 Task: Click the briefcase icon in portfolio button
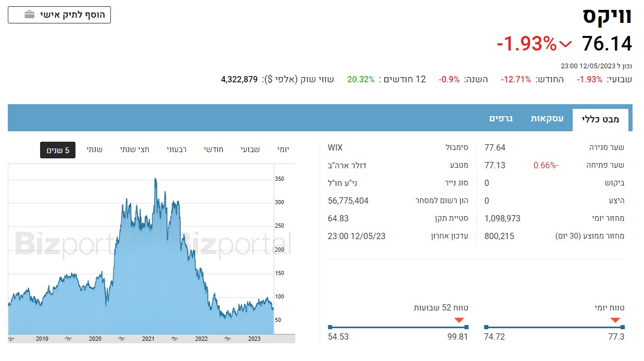[x=30, y=15]
